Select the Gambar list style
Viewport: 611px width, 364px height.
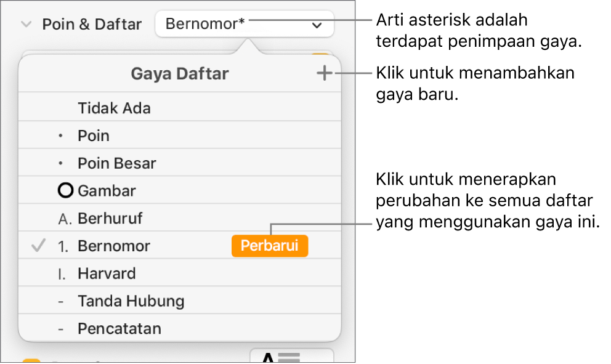click(180, 190)
